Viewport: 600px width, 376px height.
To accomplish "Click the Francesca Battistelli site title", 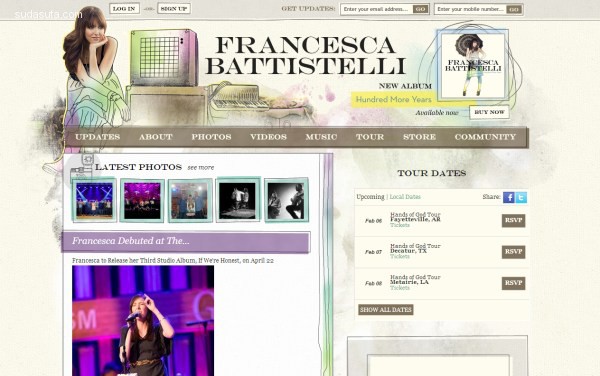I will pos(305,55).
